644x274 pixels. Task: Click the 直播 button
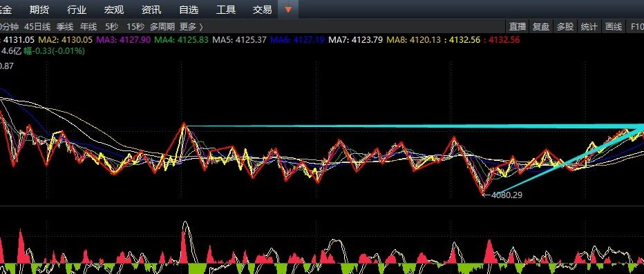click(518, 27)
